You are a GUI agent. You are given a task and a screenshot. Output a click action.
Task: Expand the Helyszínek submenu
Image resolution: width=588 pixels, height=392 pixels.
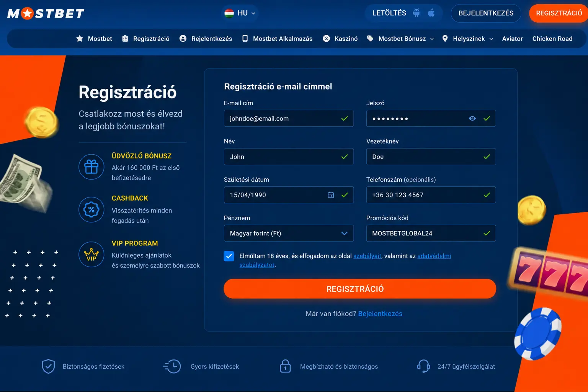click(491, 39)
